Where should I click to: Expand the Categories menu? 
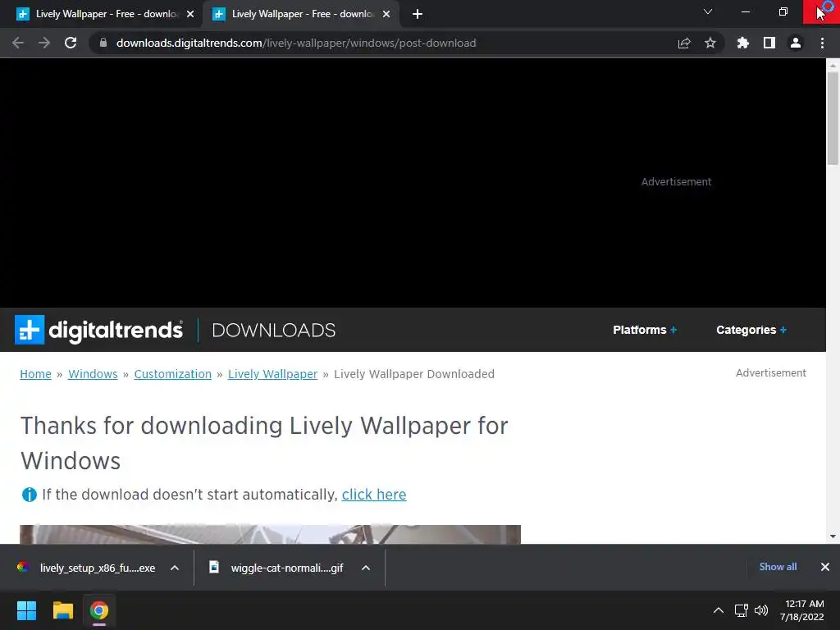click(751, 330)
